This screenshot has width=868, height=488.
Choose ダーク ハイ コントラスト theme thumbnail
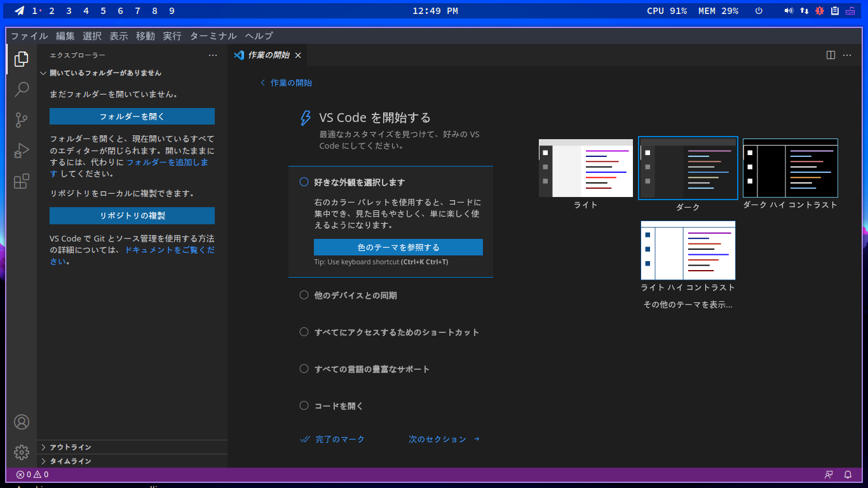click(790, 168)
